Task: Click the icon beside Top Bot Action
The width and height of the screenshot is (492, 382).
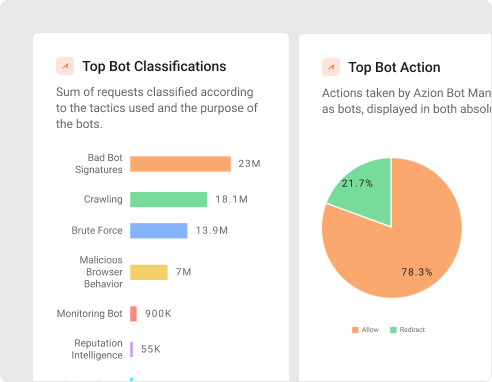Action: tap(331, 67)
